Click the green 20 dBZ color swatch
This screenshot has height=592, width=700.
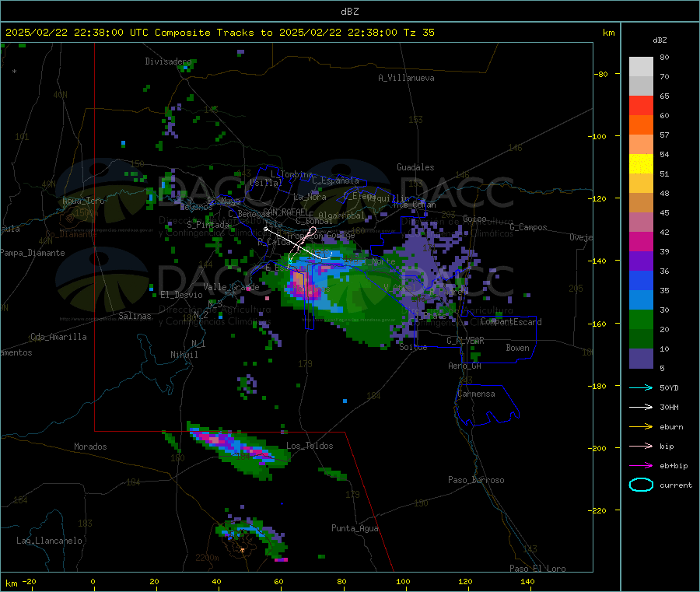(x=641, y=319)
